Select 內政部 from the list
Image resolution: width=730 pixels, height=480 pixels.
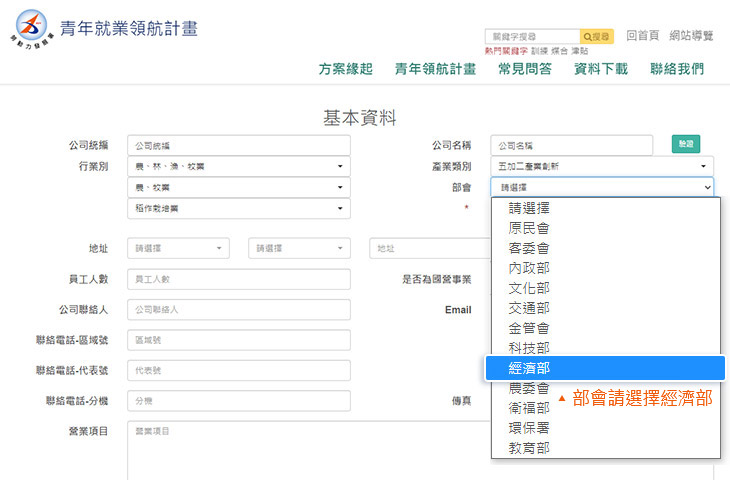point(606,268)
